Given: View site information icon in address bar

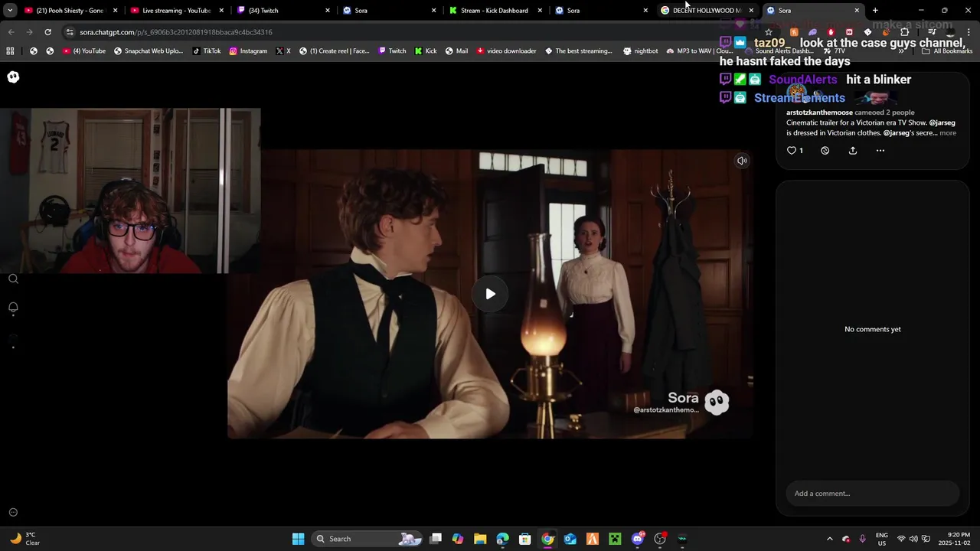Looking at the screenshot, I should (x=70, y=32).
